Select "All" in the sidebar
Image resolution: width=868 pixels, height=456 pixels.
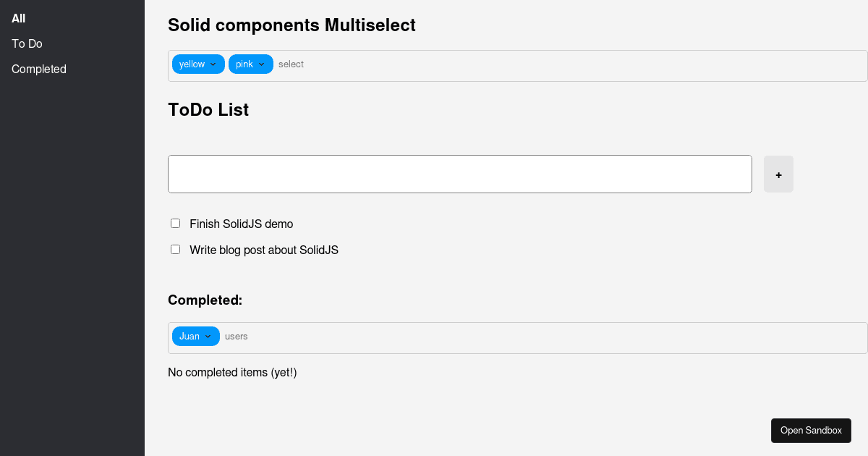18,18
